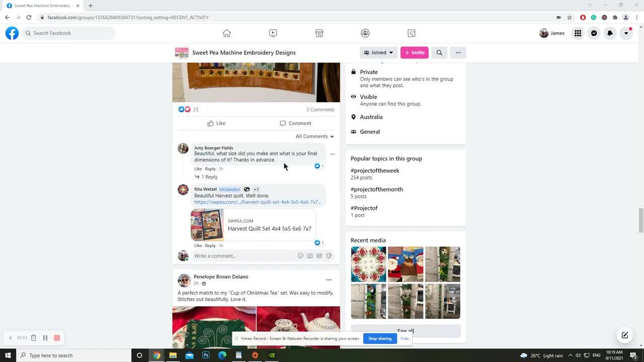Bookmark this page with star icon
Image resolution: width=644 pixels, height=362 pixels.
point(570,18)
